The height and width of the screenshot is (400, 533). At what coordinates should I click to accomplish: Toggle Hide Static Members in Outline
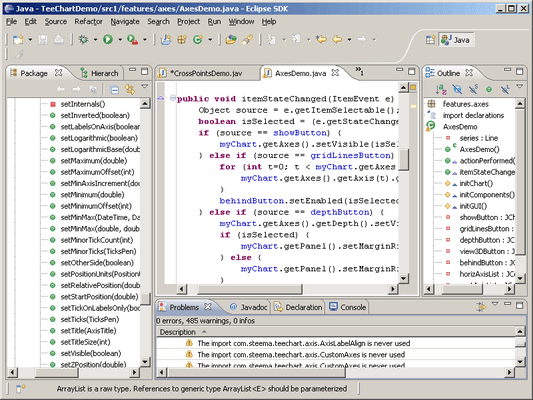click(x=473, y=89)
